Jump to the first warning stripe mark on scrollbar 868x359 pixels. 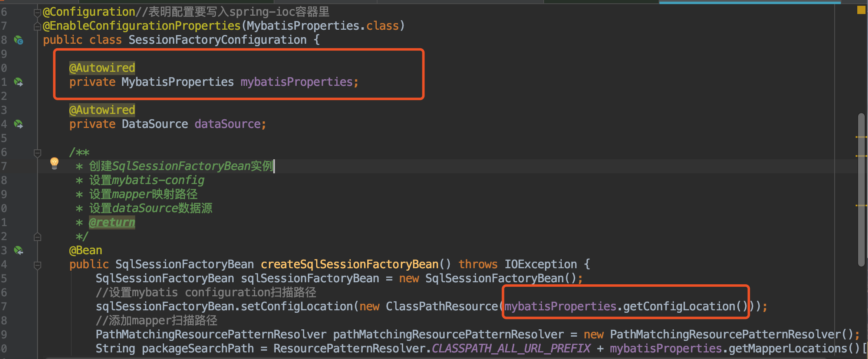pyautogui.click(x=861, y=137)
